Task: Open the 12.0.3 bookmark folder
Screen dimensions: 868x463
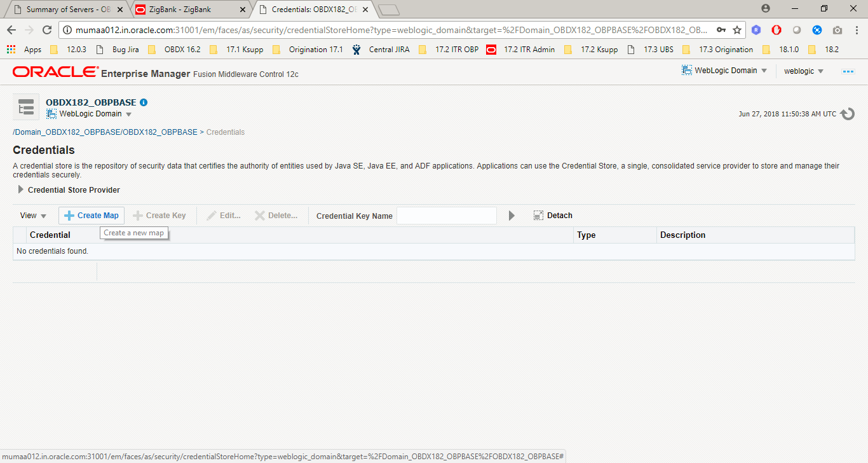Action: pos(68,50)
